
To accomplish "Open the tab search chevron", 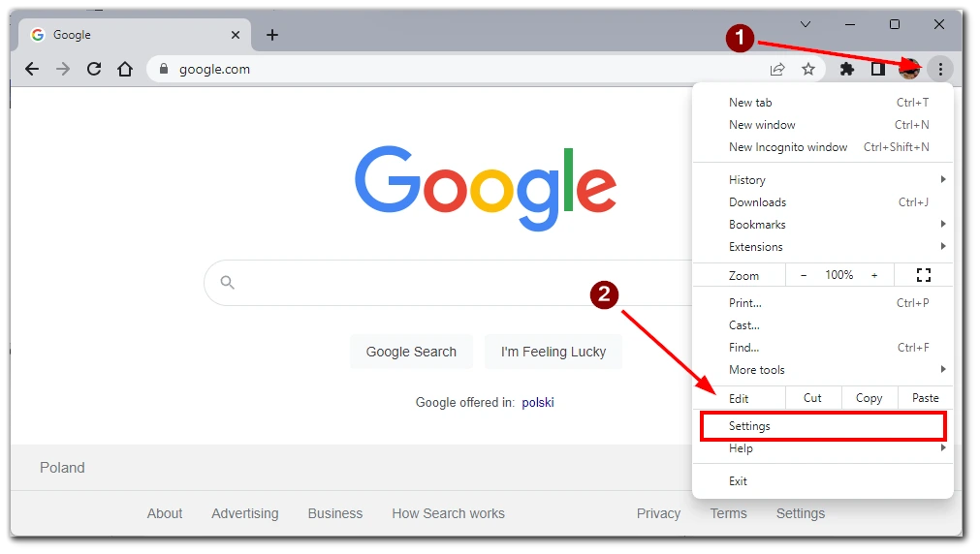I will (806, 24).
